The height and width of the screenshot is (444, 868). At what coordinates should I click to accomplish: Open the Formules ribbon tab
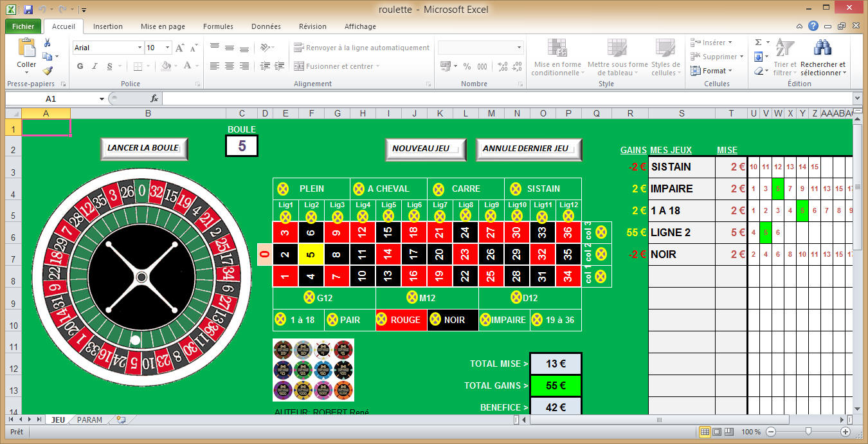[x=218, y=26]
